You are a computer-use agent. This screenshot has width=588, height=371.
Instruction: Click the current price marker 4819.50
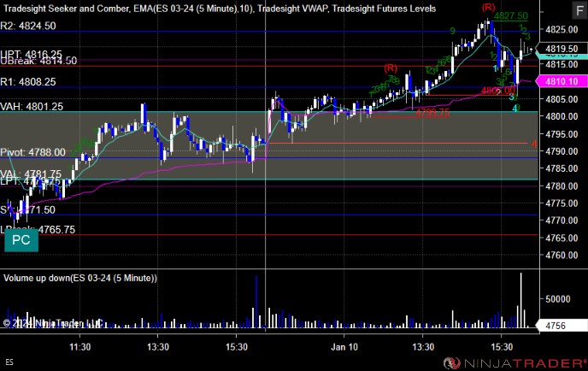pos(562,49)
